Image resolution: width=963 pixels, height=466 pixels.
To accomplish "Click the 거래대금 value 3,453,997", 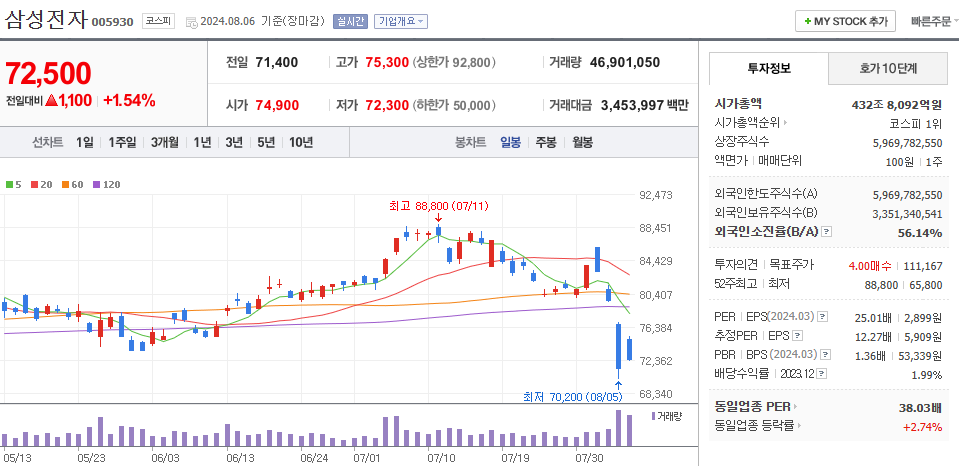I will coord(633,106).
